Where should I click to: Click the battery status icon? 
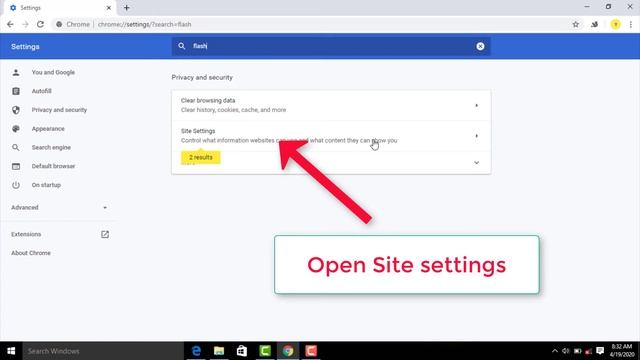point(578,351)
